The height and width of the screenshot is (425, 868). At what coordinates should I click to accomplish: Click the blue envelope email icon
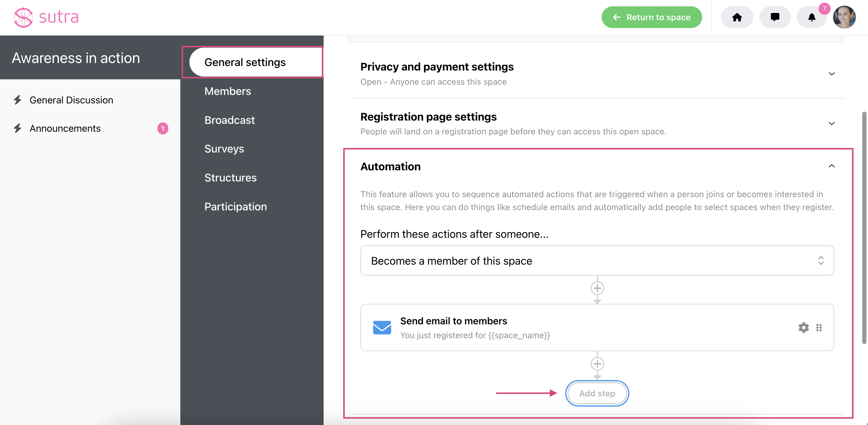point(382,327)
